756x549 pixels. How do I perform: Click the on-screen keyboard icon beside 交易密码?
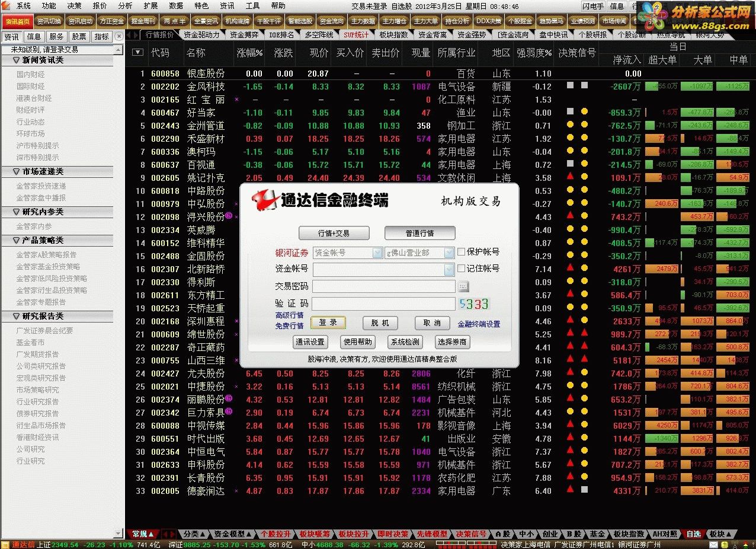(x=463, y=287)
